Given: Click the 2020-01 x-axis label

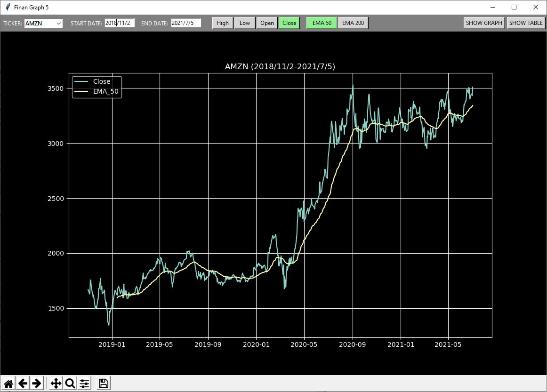Looking at the screenshot, I should point(257,344).
